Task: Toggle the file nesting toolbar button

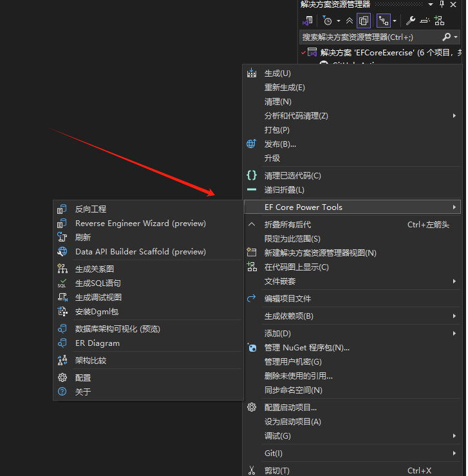Action: [x=384, y=21]
